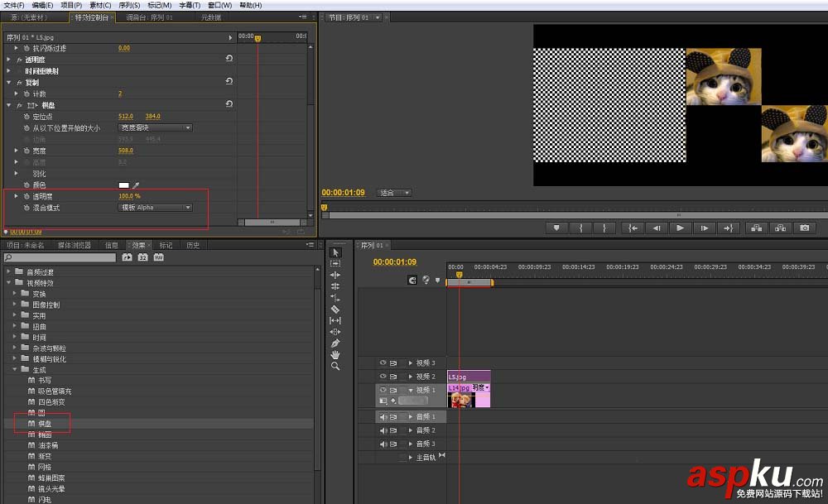The height and width of the screenshot is (504, 828).
Task: Collapse the 生成 folder
Action: 15,369
